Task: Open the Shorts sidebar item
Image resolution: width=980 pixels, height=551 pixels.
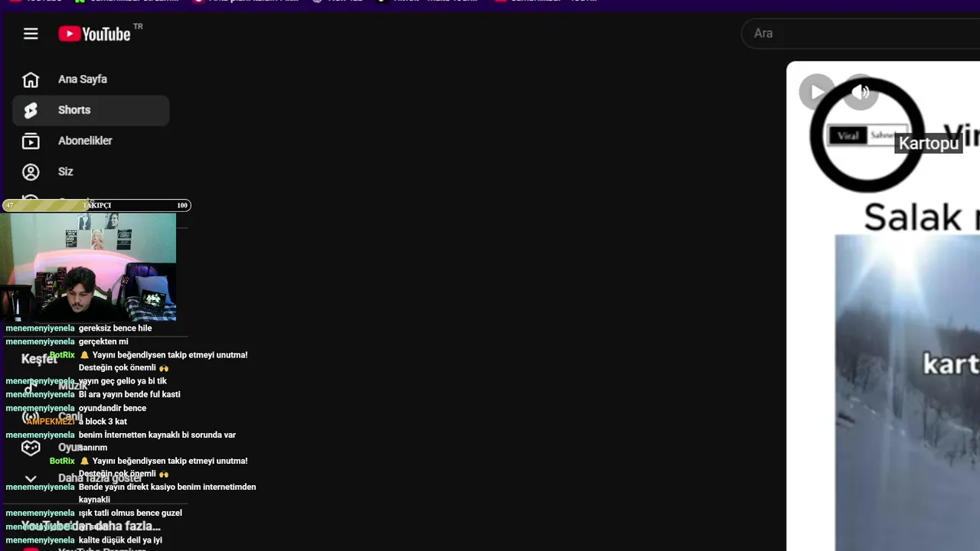Action: [90, 110]
